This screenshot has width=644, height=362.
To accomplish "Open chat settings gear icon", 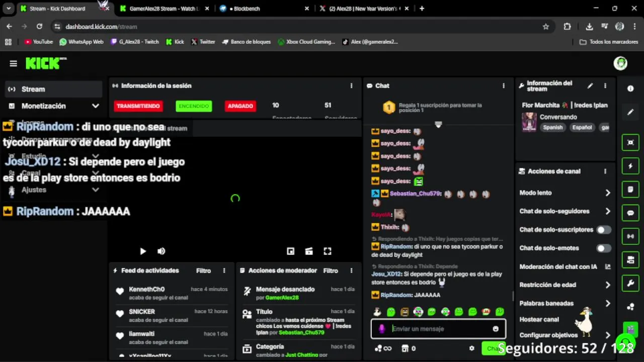I will coord(471,348).
